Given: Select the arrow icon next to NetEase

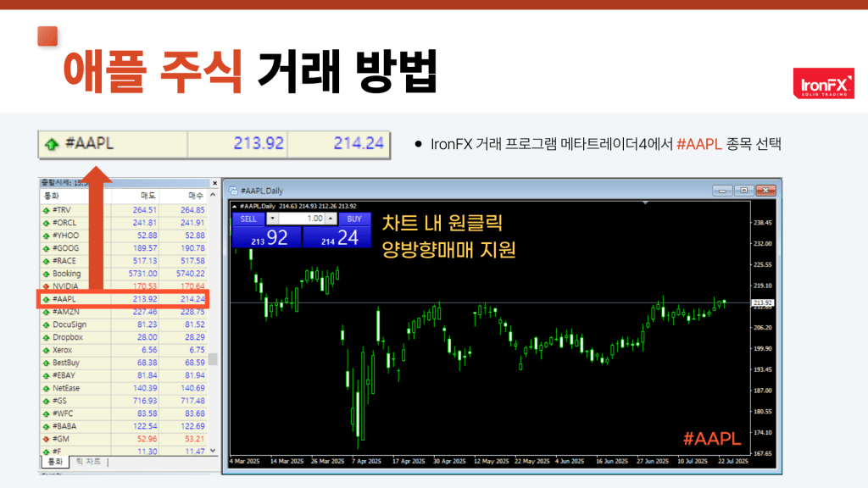Looking at the screenshot, I should tap(46, 388).
